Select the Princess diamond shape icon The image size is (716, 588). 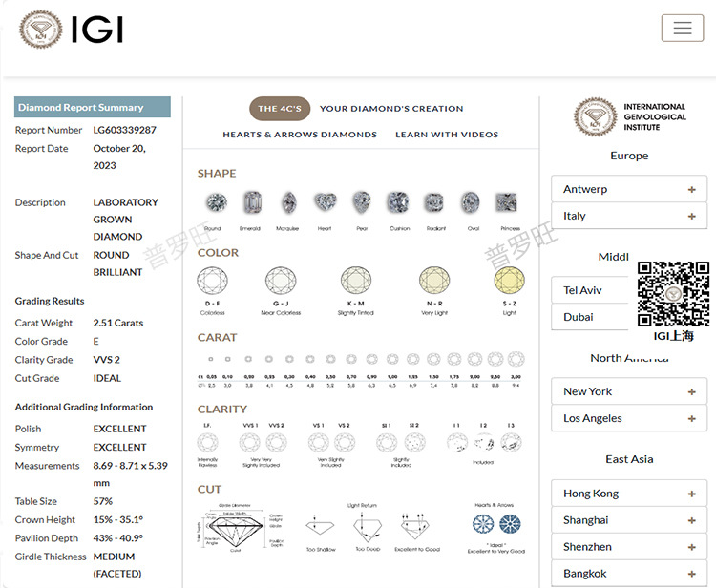click(x=506, y=202)
